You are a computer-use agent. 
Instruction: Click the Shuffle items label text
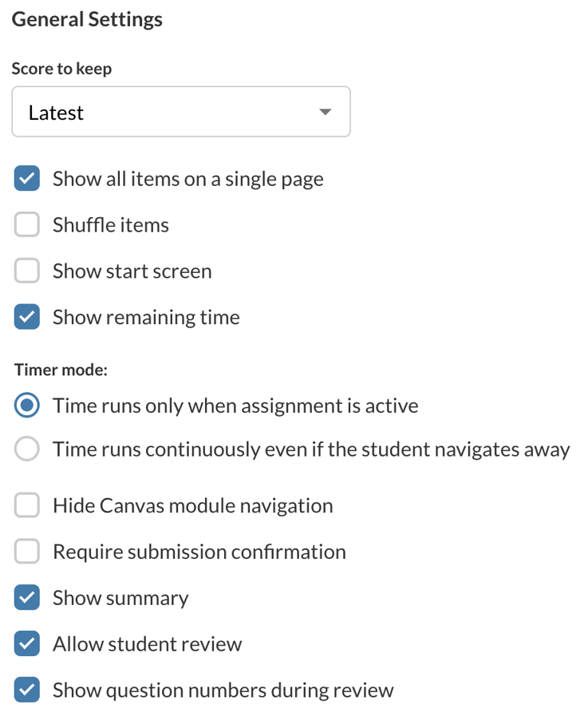click(110, 224)
